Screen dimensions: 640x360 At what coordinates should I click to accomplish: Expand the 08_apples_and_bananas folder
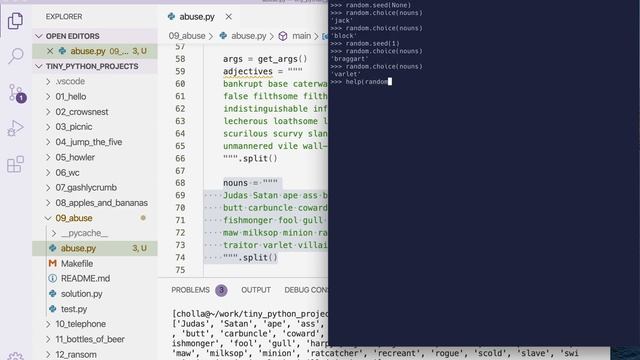click(x=48, y=202)
